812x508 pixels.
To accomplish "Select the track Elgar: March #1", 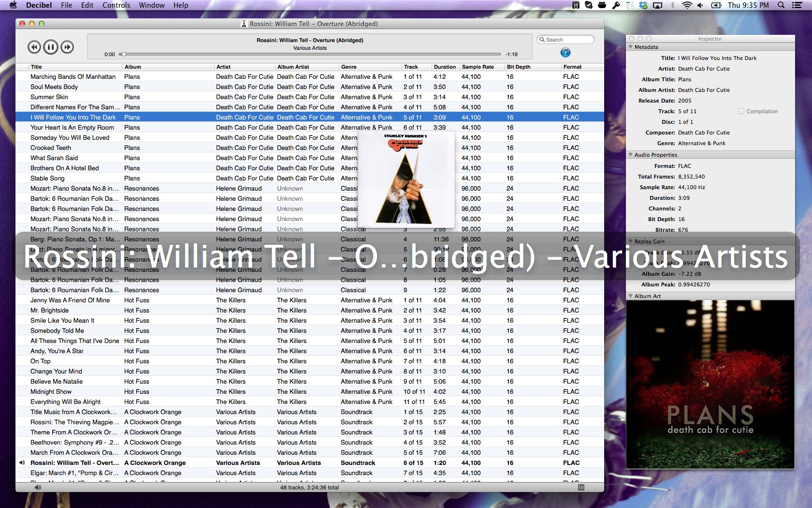I will click(309, 473).
